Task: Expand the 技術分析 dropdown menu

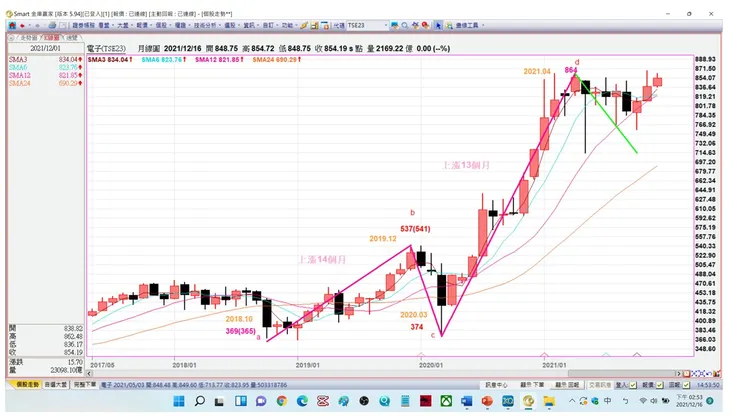Action: coord(219,25)
